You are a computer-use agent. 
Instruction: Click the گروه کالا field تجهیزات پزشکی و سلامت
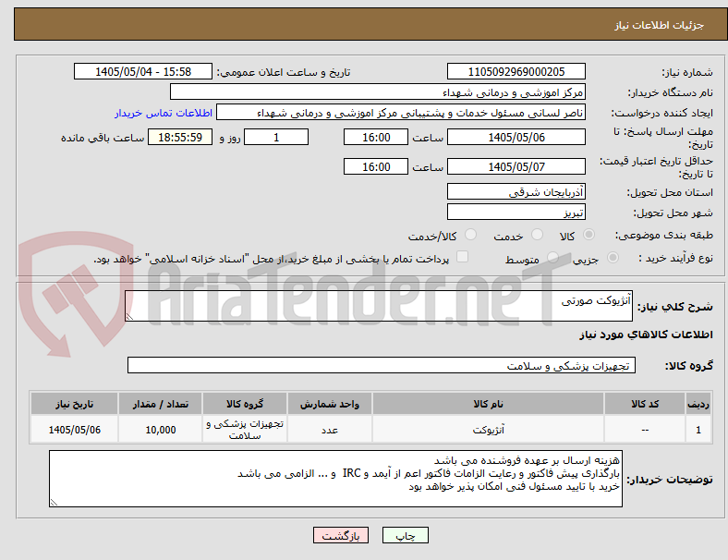click(x=382, y=365)
